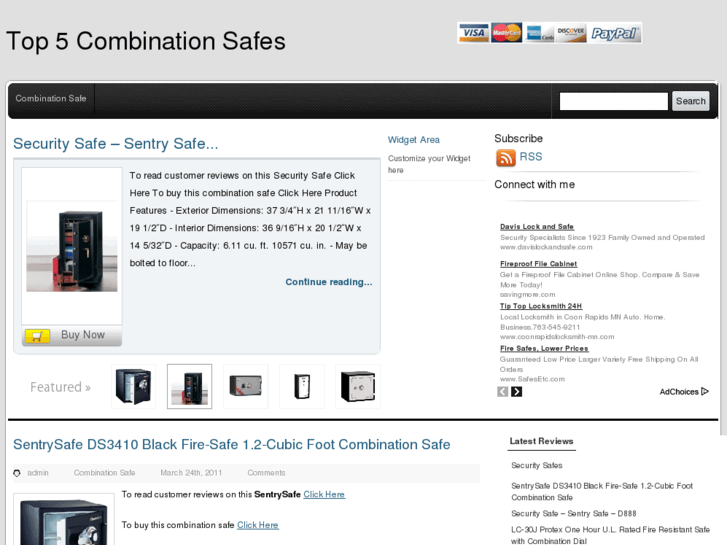Click Combination Safe category under post title
The width and height of the screenshot is (727, 545).
[104, 473]
